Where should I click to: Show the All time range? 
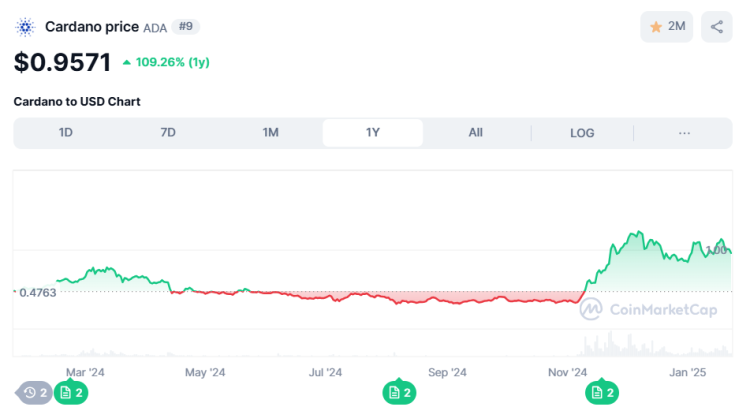pos(475,133)
